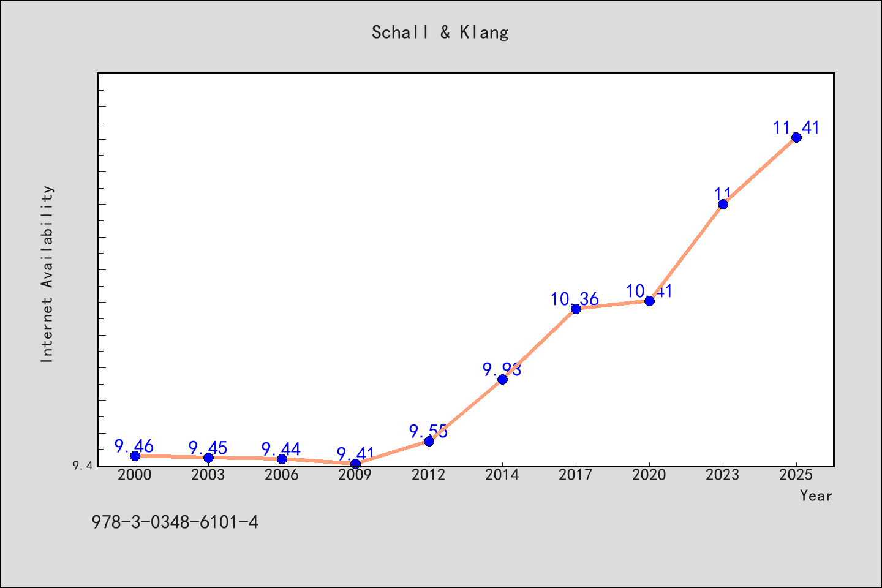This screenshot has width=882, height=588.
Task: Click the x-axis tick label "2020"
Action: tap(649, 475)
